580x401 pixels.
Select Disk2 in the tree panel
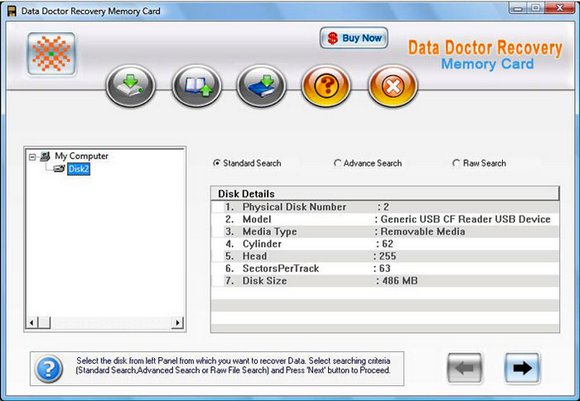tap(78, 169)
